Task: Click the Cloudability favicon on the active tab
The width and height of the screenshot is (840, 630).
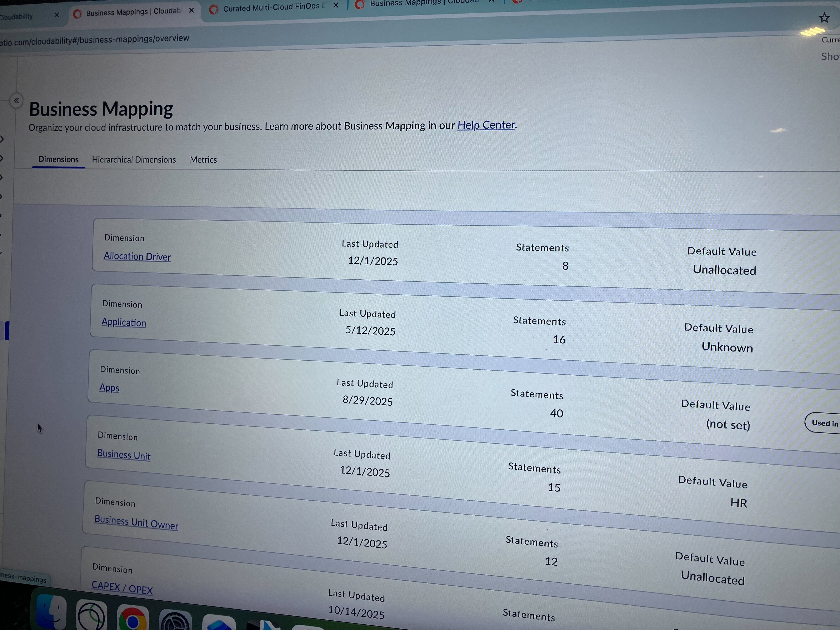Action: [x=78, y=12]
